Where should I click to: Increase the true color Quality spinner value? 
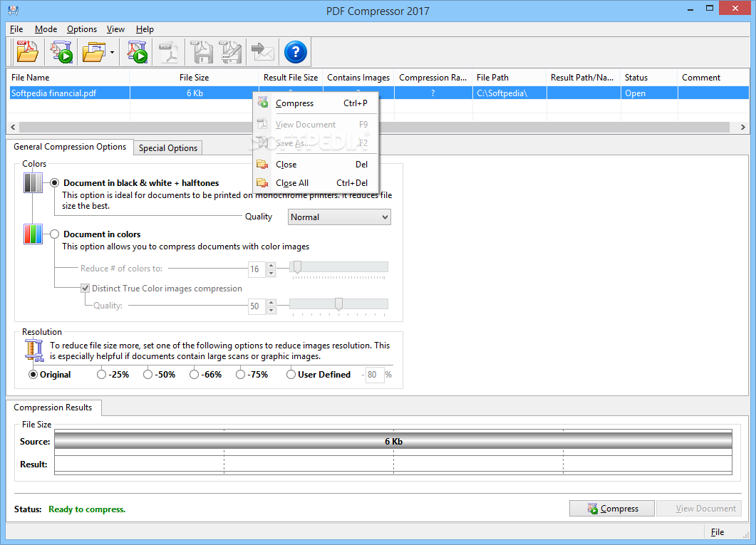tap(271, 302)
